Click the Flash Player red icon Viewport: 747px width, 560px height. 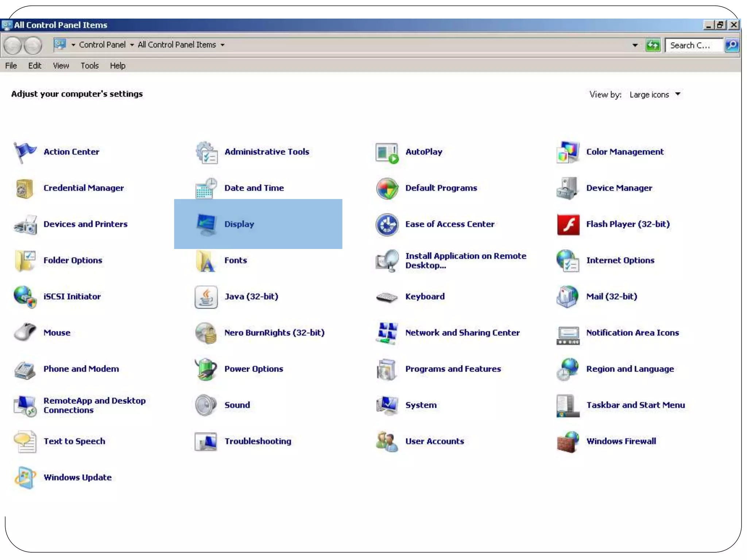click(568, 224)
